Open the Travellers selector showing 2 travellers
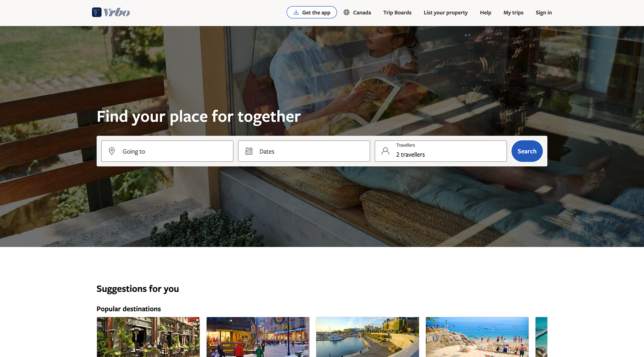Viewport: 644px width, 357px height. pos(440,151)
